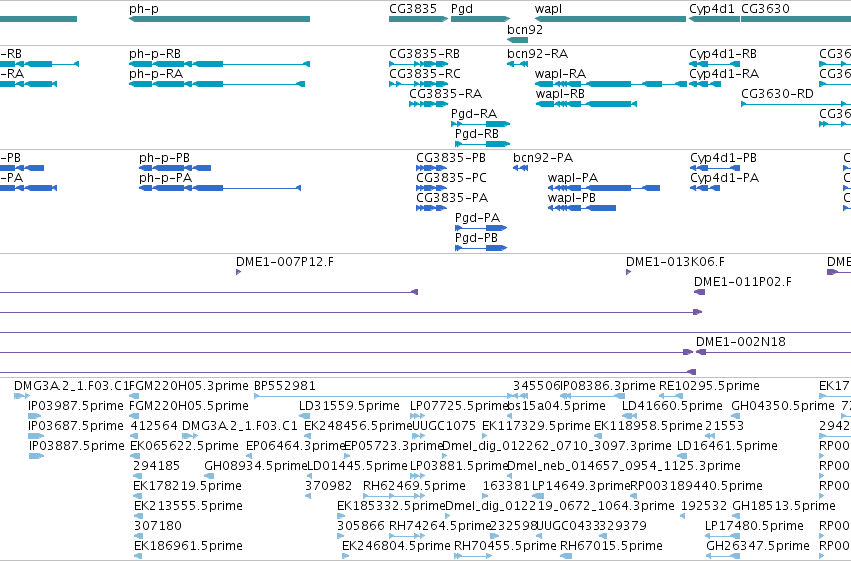Viewport: 851px width, 561px height.
Task: Select protein wapl-PA
Action: coord(604,188)
